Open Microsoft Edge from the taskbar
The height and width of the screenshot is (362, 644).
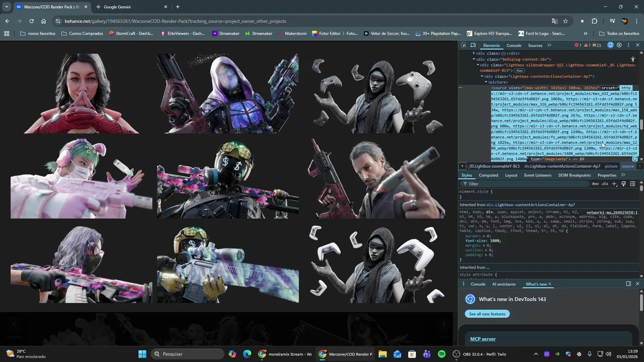tap(247, 354)
